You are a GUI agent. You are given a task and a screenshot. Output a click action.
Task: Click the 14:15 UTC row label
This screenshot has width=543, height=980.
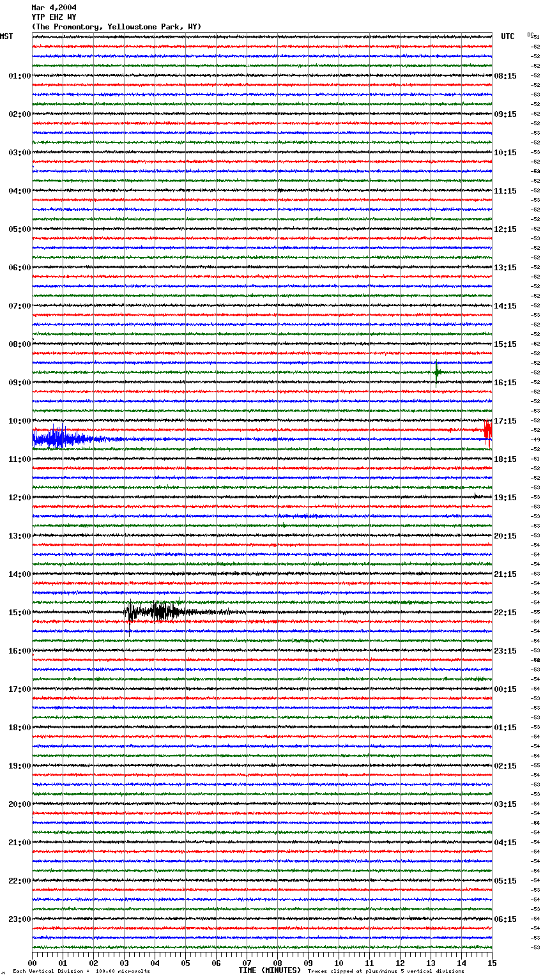tap(505, 306)
